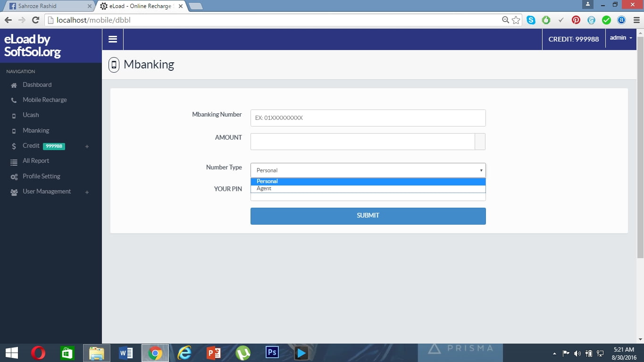Open the admin user dropdown
644x362 pixels.
coord(621,38)
